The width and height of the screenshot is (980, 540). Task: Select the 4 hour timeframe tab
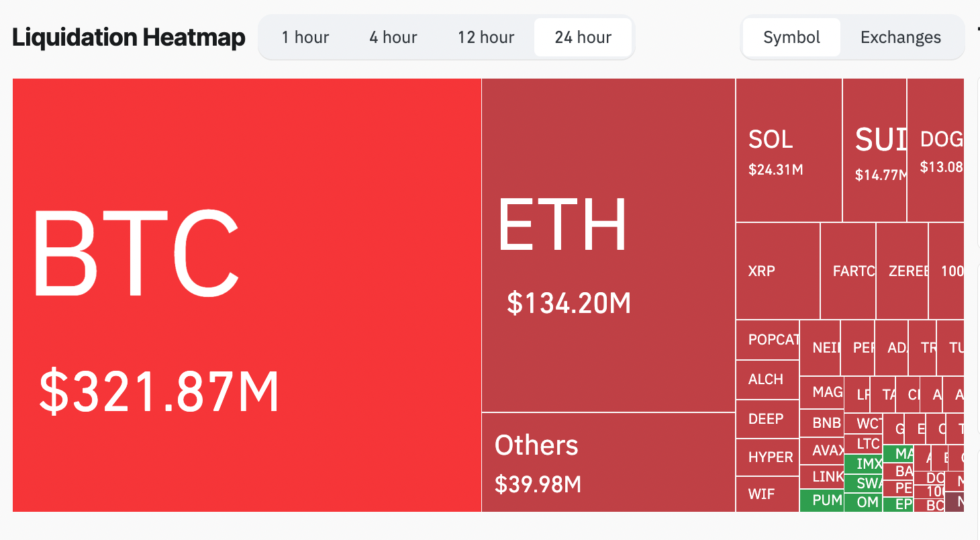coord(393,37)
